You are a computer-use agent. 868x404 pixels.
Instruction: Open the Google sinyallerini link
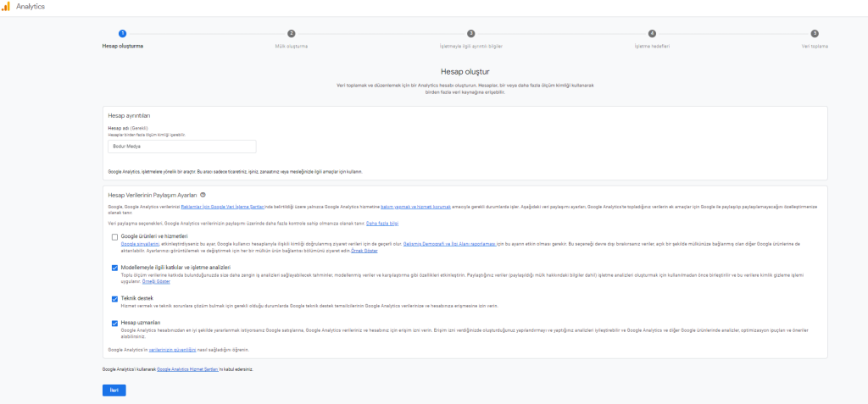pyautogui.click(x=140, y=244)
